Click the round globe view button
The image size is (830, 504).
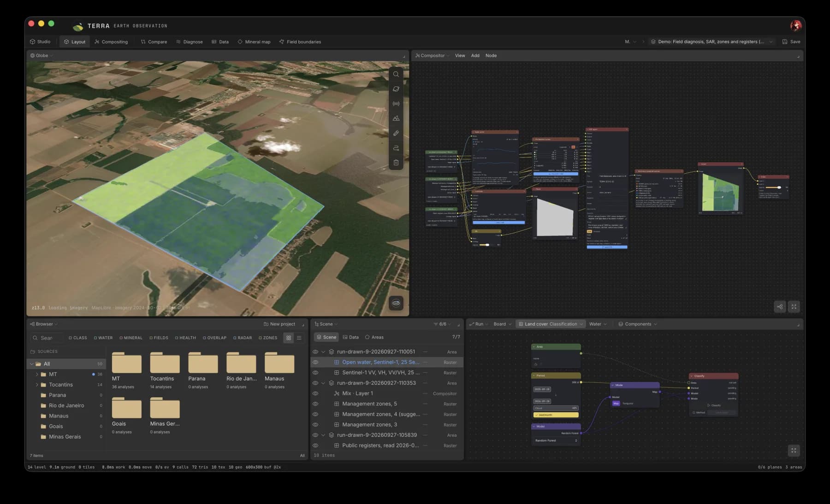click(x=396, y=303)
